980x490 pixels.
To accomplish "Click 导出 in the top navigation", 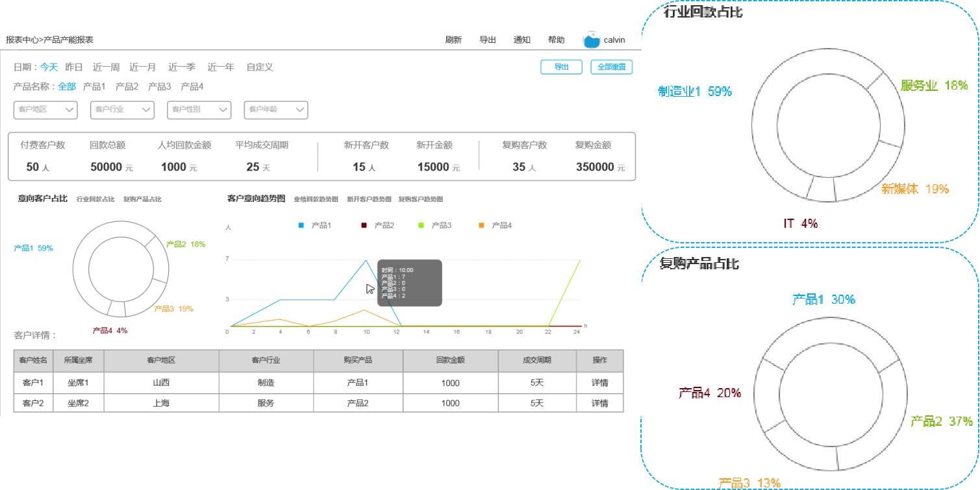I will [488, 40].
